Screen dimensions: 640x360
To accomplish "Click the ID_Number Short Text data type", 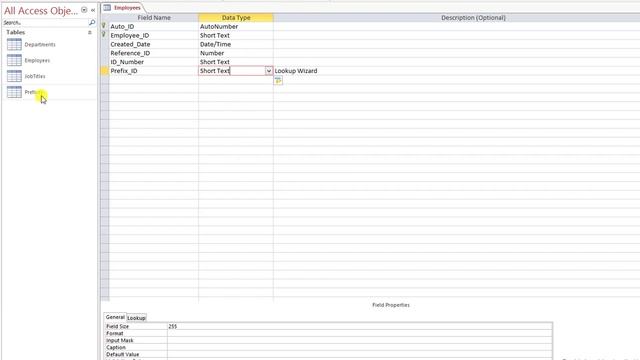I will tap(236, 62).
